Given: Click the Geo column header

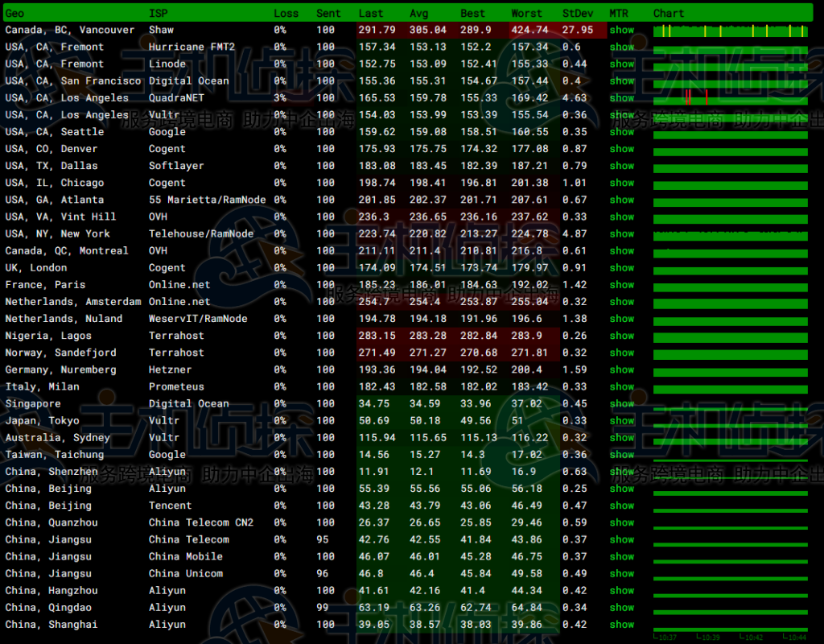Looking at the screenshot, I should [x=14, y=13].
